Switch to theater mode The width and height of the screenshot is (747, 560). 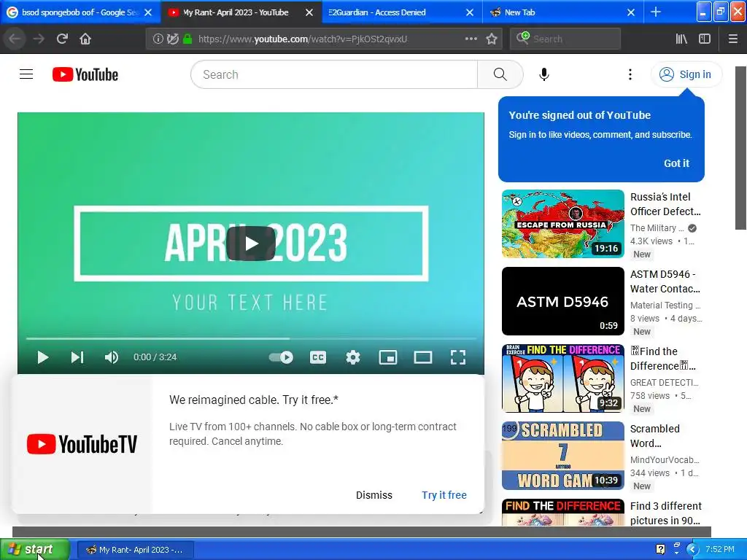422,357
